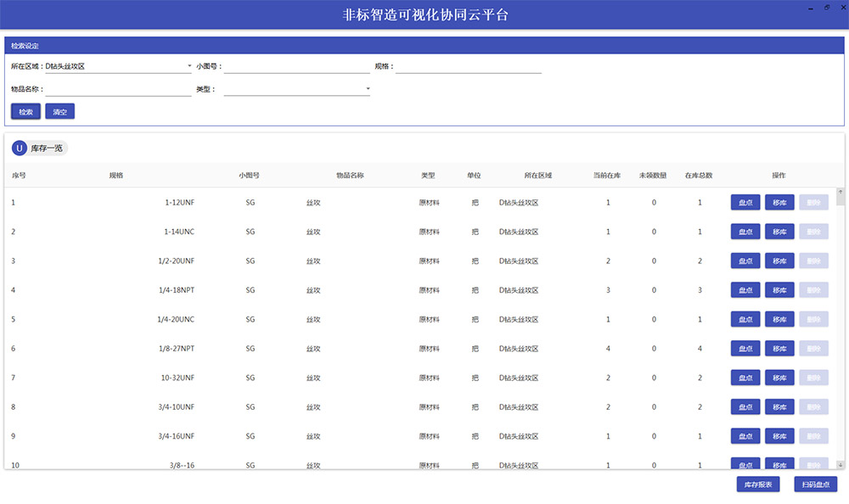The image size is (849, 504).
Task: Click 移库 for the 1-14UNC row
Action: 779,232
